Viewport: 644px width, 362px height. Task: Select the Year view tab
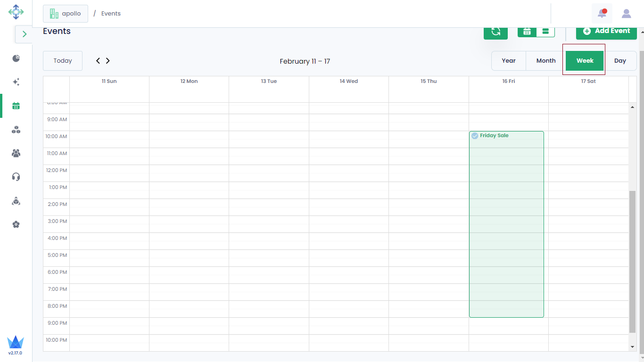coord(508,61)
